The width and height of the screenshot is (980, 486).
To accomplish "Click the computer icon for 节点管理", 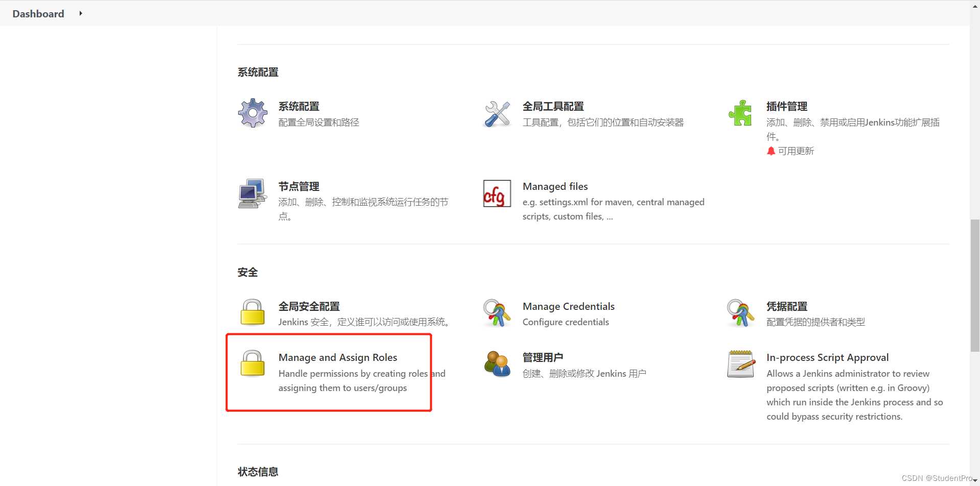I will pos(252,193).
